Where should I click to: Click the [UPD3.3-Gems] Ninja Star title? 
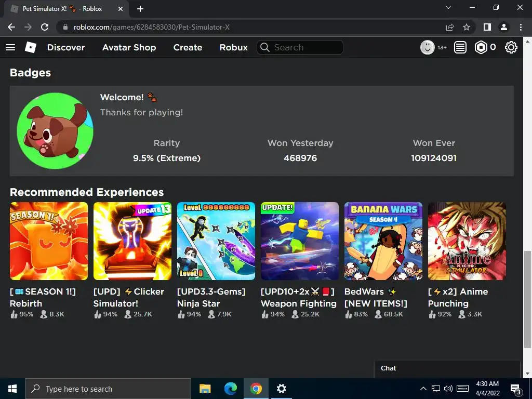(x=211, y=298)
